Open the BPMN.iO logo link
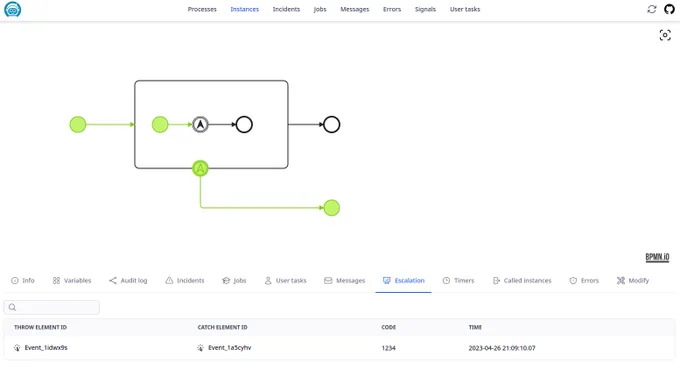This screenshot has height=370, width=680. (657, 257)
